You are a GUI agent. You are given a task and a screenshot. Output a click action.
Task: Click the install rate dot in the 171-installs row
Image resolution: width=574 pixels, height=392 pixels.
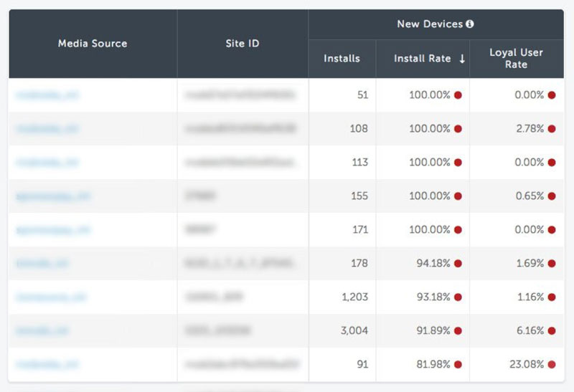pos(458,229)
